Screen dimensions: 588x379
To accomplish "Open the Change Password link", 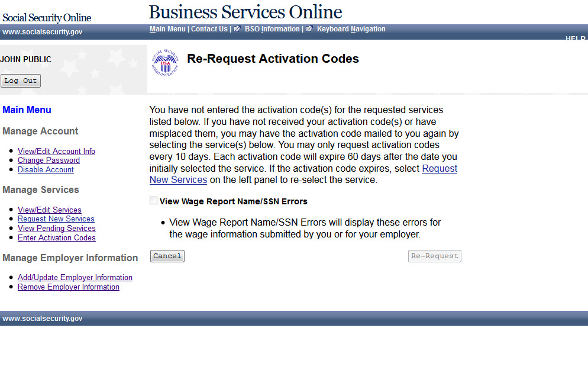I will [49, 160].
